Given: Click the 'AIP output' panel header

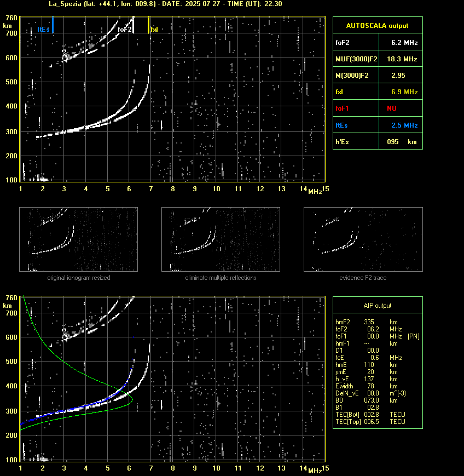Looking at the screenshot, I should click(377, 306).
